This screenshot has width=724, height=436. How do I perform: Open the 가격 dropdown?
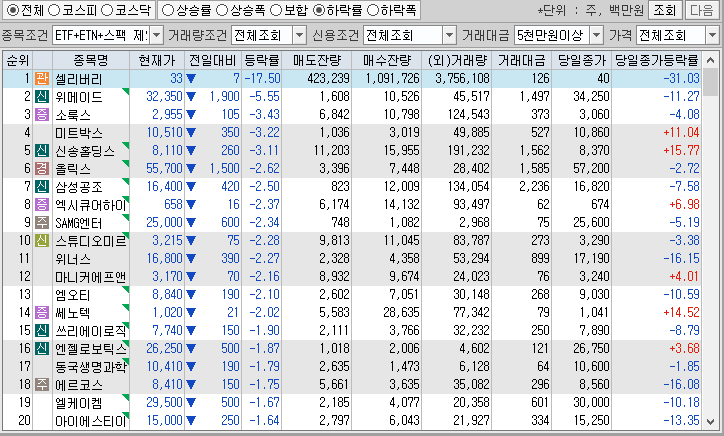coord(712,35)
